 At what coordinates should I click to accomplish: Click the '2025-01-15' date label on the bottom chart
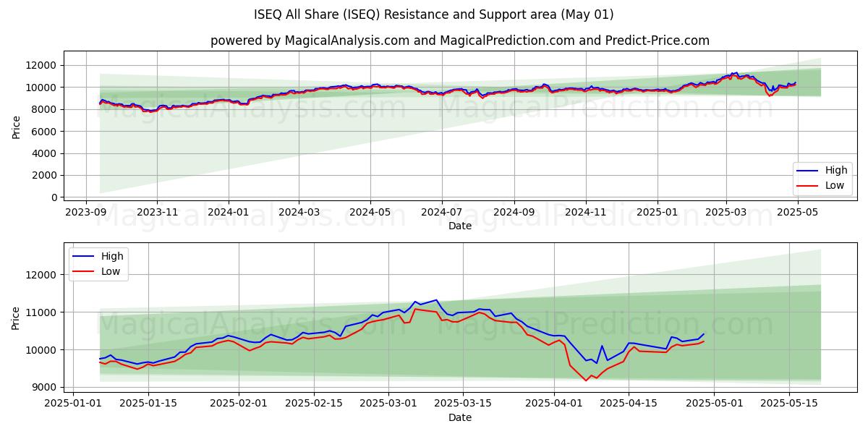click(148, 404)
